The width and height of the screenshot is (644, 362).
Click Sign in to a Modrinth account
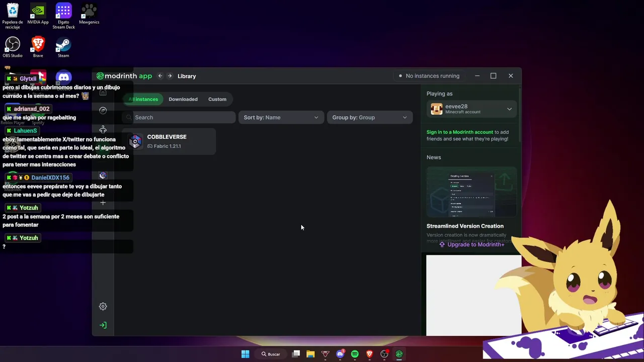[460, 132]
